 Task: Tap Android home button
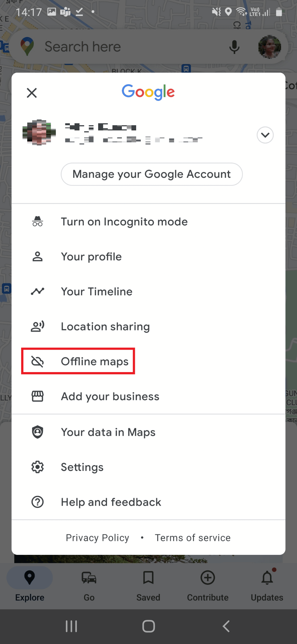pyautogui.click(x=148, y=626)
